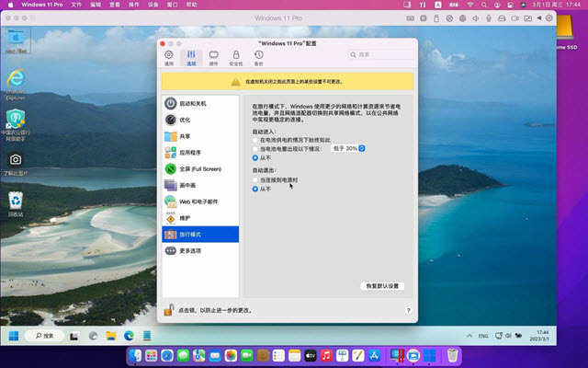Image resolution: width=588 pixels, height=368 pixels.
Task: Open Safari in the macOS Dock
Action: [x=167, y=355]
